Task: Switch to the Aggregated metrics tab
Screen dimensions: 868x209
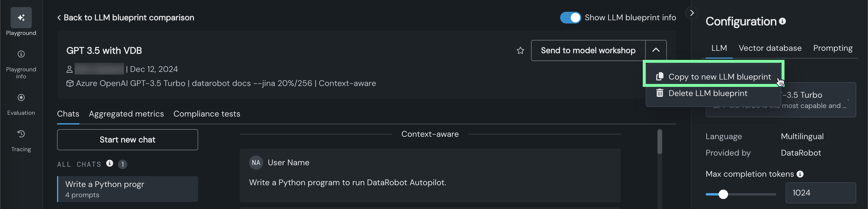Action: pyautogui.click(x=126, y=114)
